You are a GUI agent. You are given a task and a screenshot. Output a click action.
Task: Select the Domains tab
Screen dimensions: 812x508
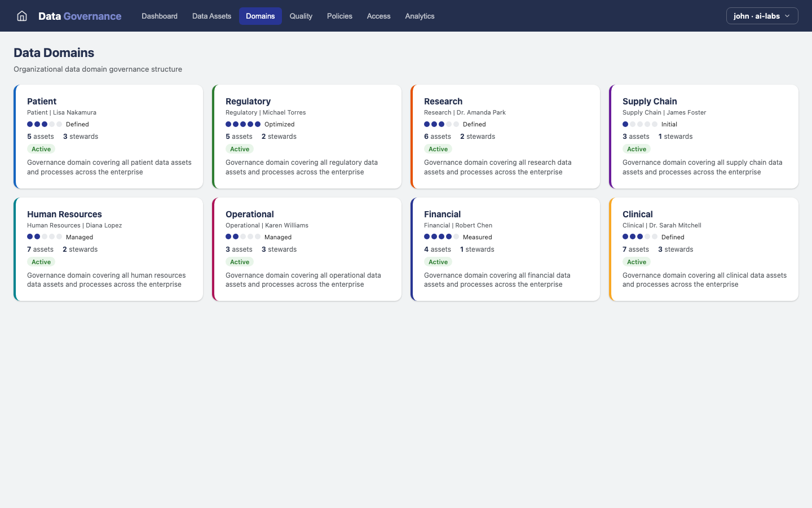coord(260,16)
